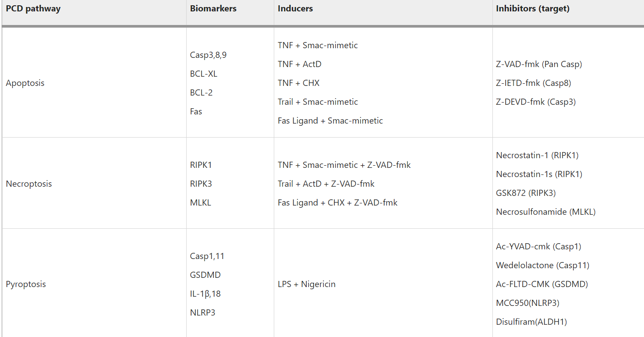
Task: Click the PCD pathway column header
Action: pyautogui.click(x=33, y=9)
